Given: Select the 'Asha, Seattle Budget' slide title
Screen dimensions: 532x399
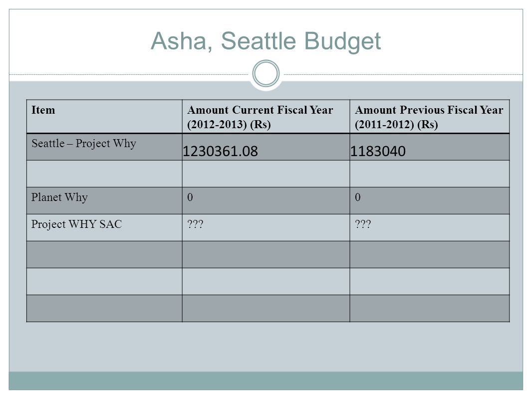Looking at the screenshot, I should coord(266,41).
